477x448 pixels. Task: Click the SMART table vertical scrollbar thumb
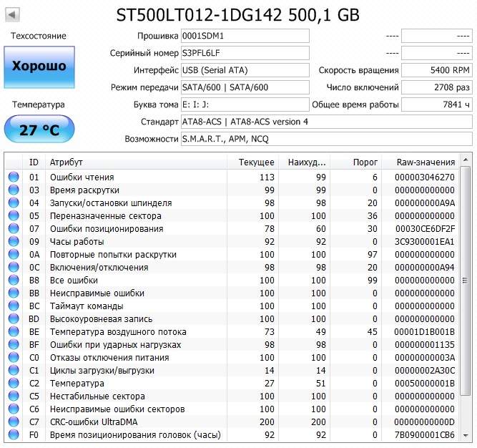coord(465,281)
